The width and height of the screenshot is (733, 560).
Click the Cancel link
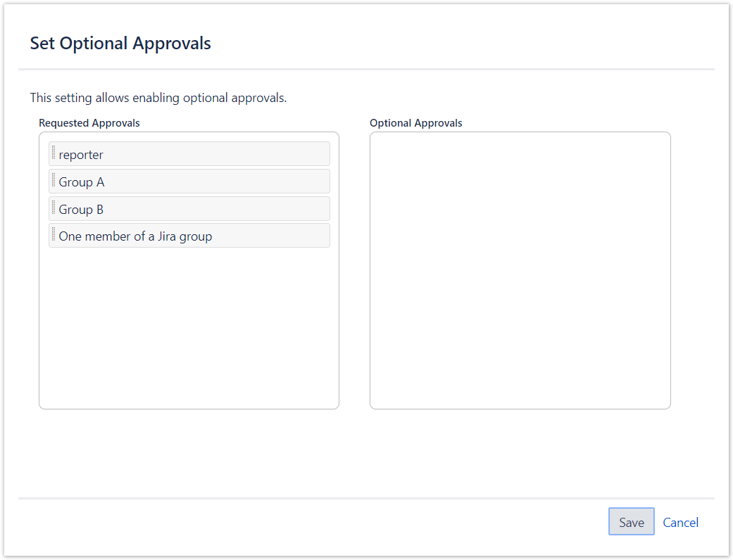click(680, 523)
